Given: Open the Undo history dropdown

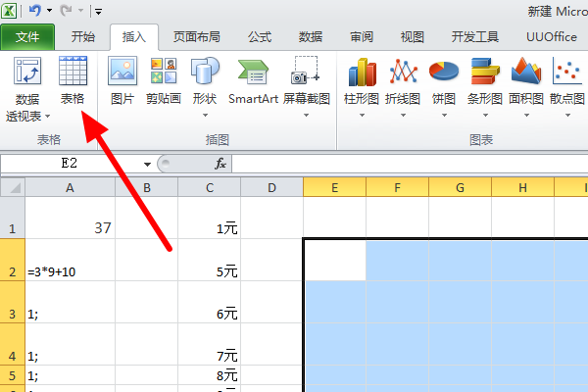Looking at the screenshot, I should [50, 11].
